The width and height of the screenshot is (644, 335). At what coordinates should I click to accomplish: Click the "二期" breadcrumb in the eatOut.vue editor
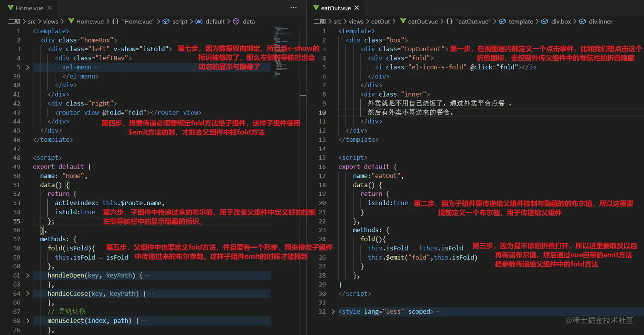coord(320,21)
